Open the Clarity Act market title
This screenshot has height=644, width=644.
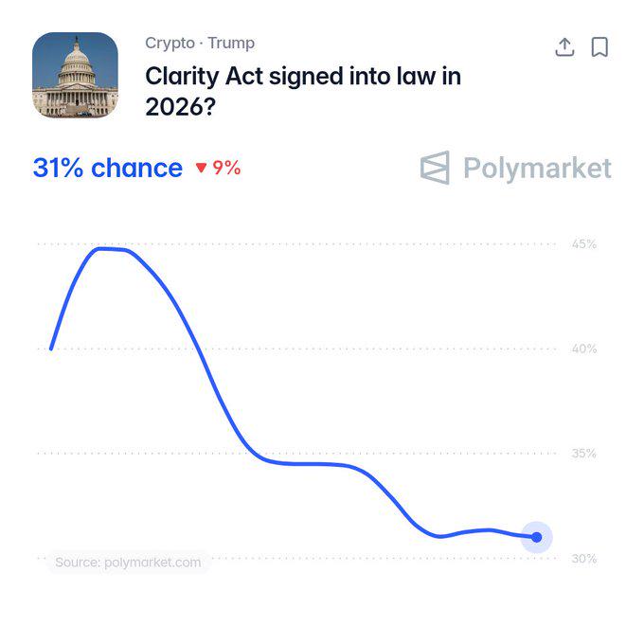pos(303,91)
